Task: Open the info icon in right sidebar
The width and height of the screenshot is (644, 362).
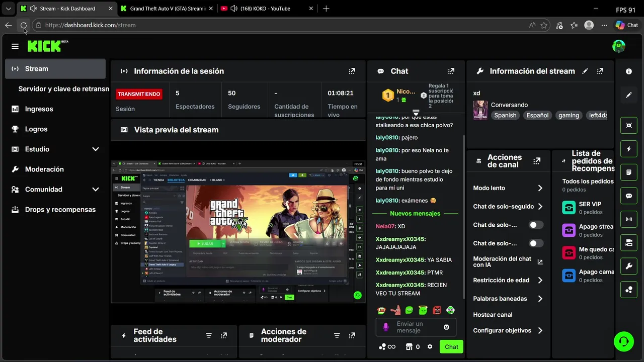Action: pos(629,72)
